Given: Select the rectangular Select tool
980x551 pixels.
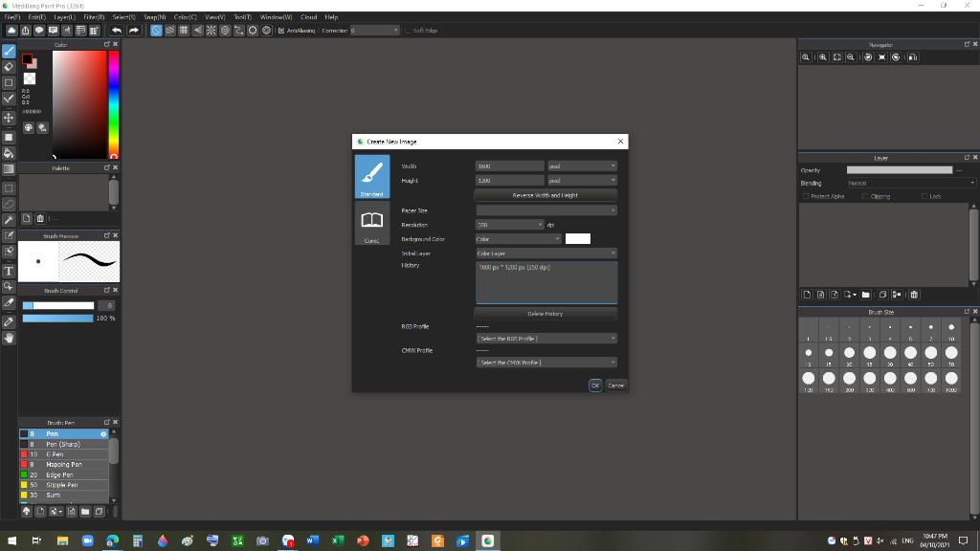Looking at the screenshot, I should tap(9, 188).
